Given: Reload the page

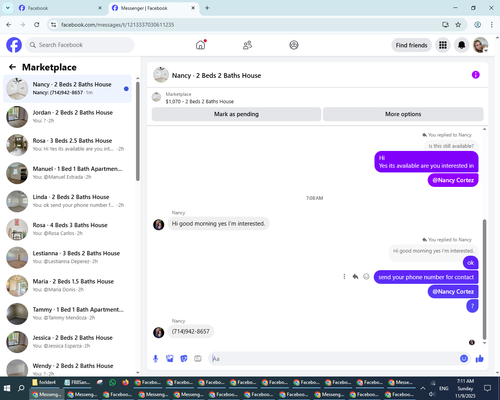Looking at the screenshot, I should tap(37, 25).
